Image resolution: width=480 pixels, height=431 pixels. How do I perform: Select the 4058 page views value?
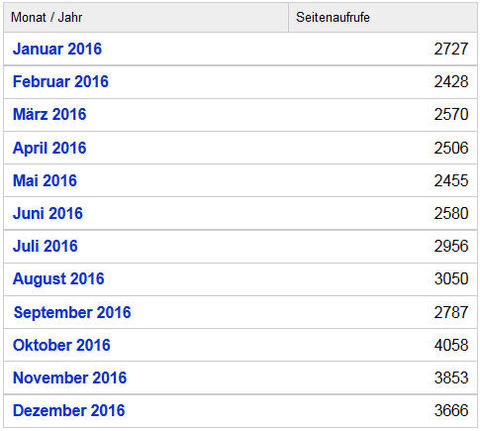pyautogui.click(x=451, y=345)
